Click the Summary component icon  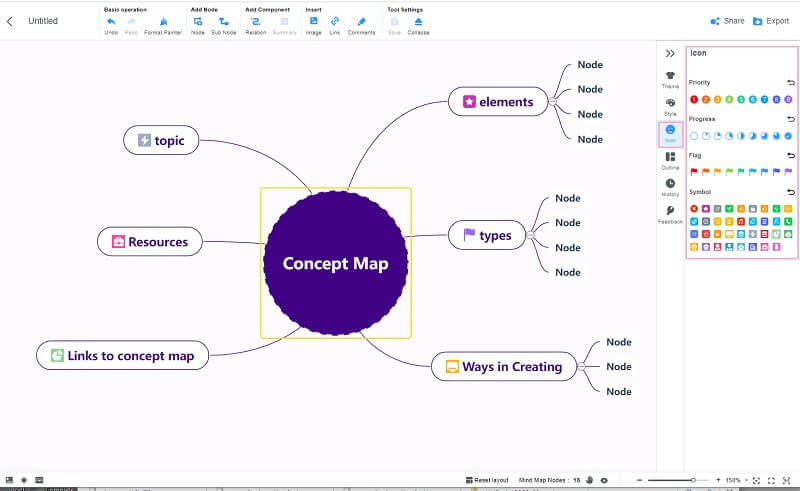click(284, 21)
